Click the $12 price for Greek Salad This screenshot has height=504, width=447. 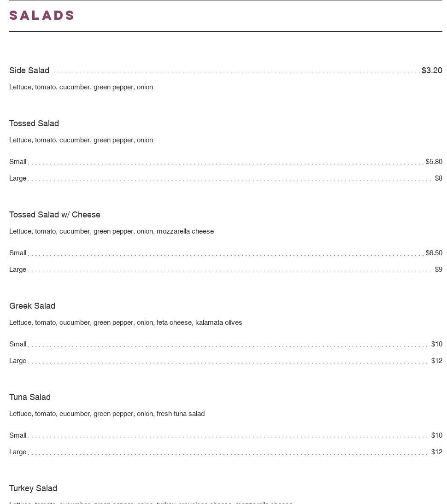(436, 361)
